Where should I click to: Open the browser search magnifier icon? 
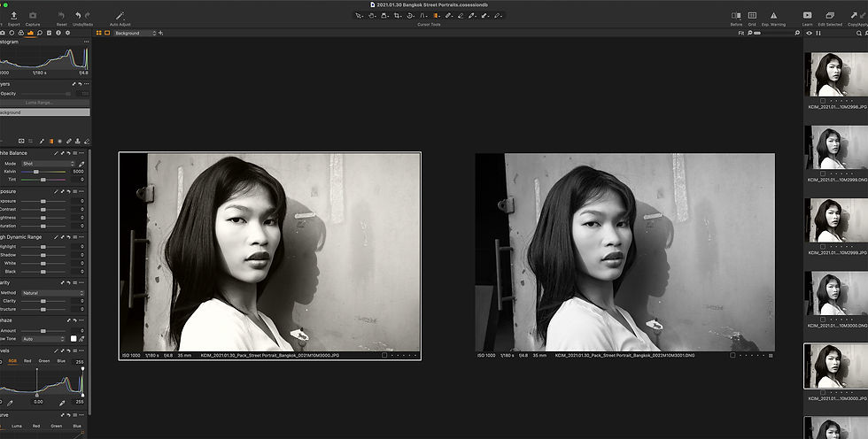(x=859, y=33)
